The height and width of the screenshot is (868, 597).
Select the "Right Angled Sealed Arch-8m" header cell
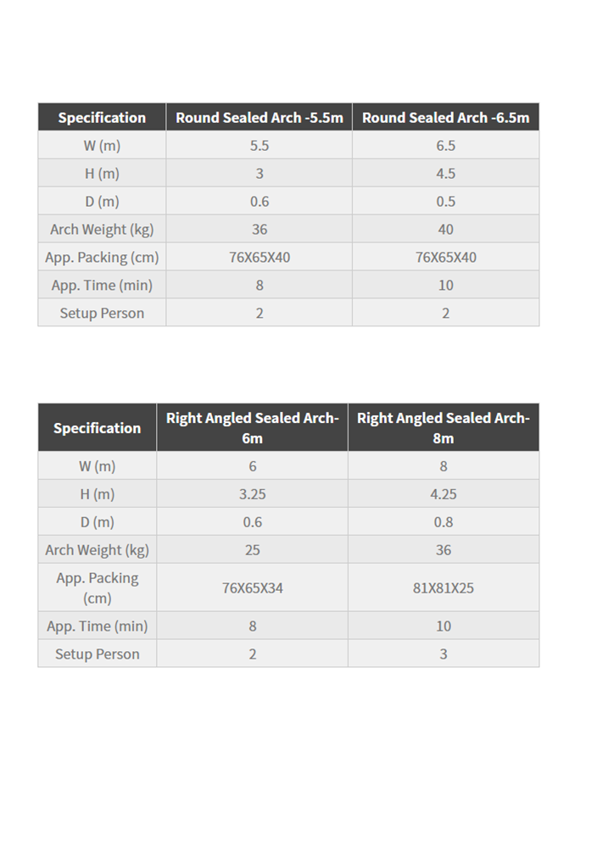(443, 428)
